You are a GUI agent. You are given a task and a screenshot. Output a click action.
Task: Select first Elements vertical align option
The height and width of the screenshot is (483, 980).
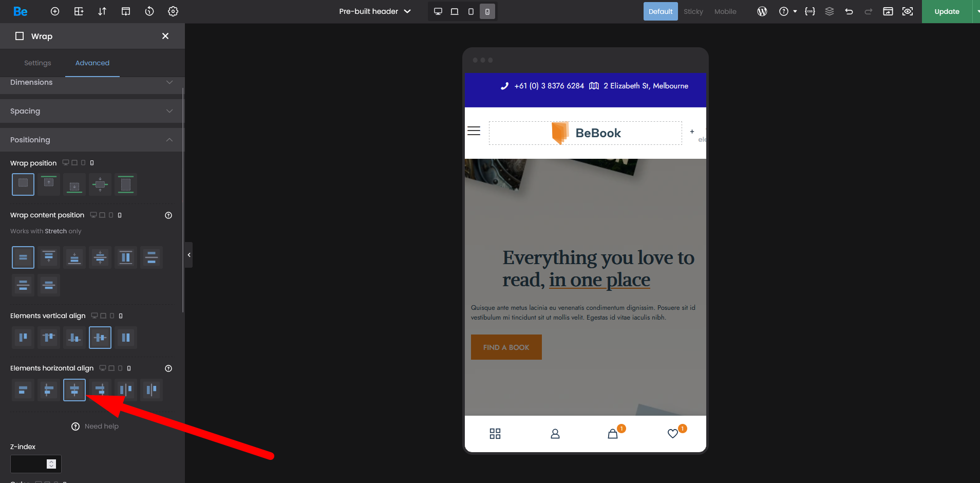(x=23, y=338)
